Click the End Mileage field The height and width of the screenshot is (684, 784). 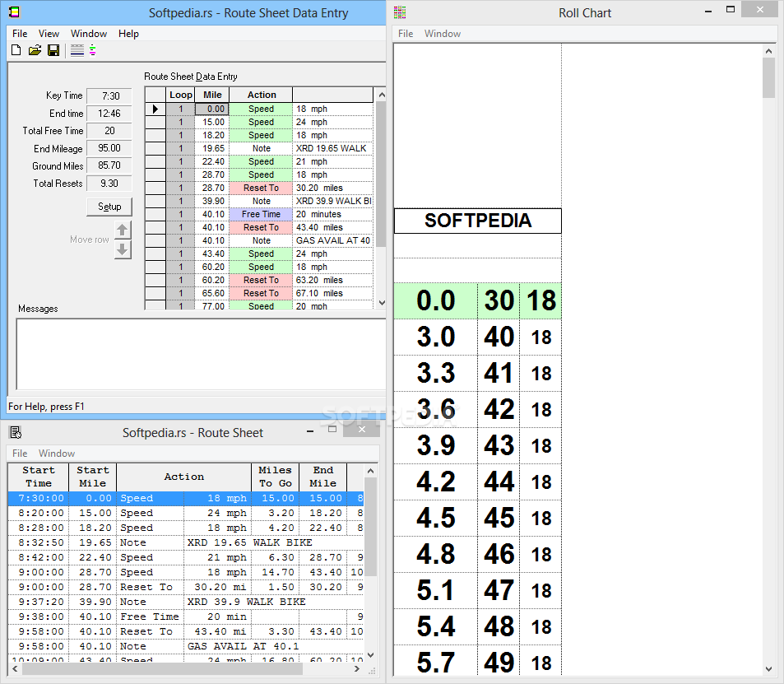coord(109,148)
